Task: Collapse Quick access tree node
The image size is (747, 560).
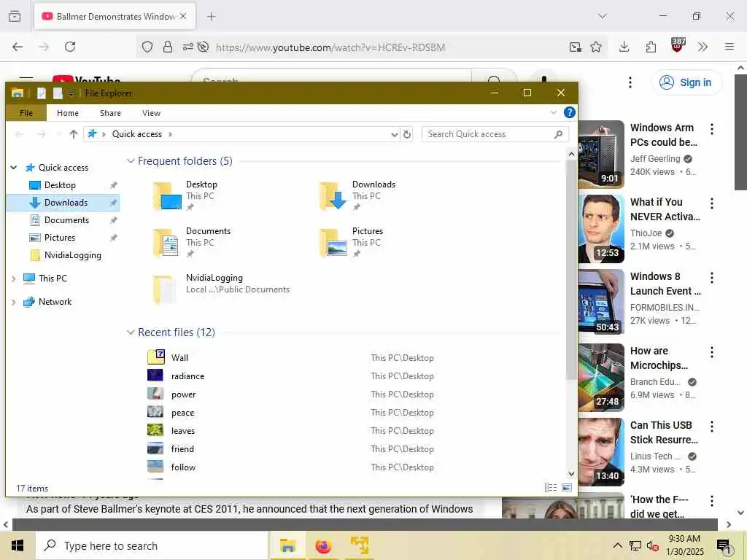Action: click(x=14, y=168)
